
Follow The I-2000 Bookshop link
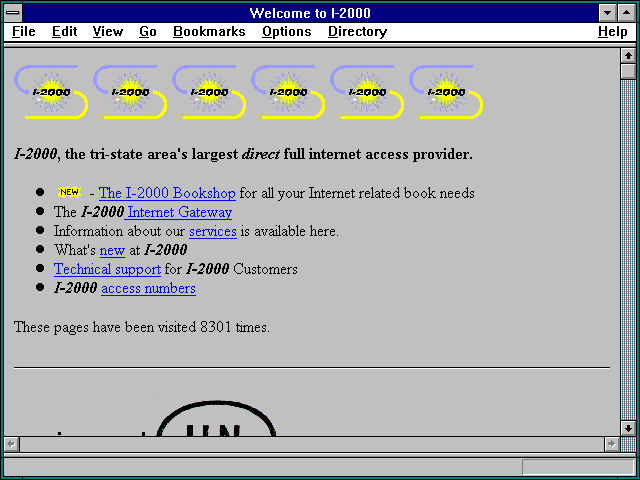pyautogui.click(x=167, y=193)
